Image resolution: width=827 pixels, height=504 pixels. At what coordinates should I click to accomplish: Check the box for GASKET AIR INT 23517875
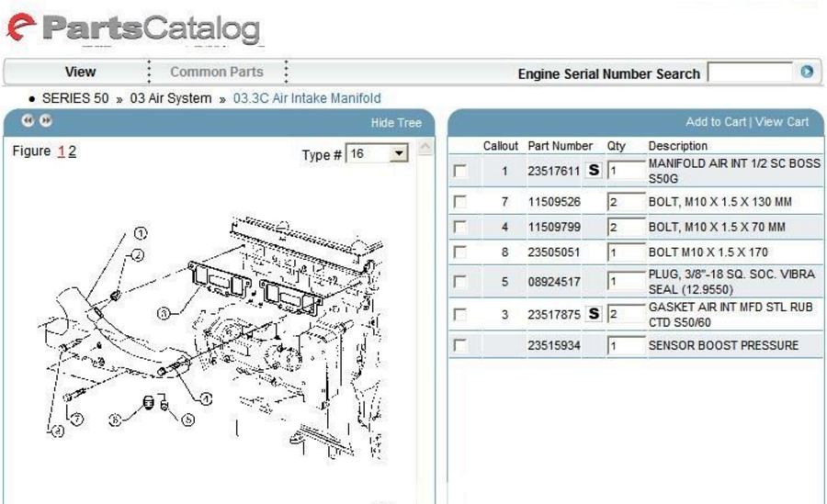click(x=460, y=315)
